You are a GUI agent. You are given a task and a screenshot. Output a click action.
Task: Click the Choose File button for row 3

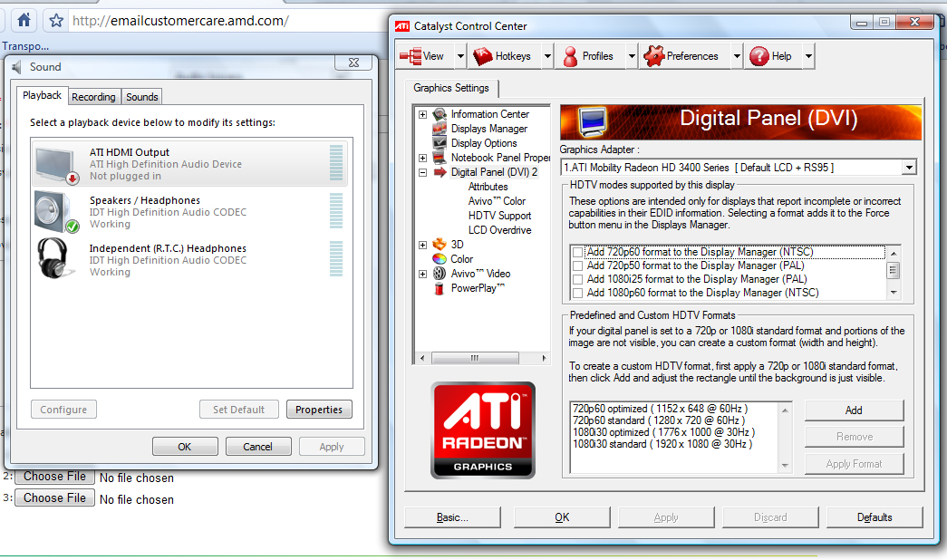tap(54, 497)
